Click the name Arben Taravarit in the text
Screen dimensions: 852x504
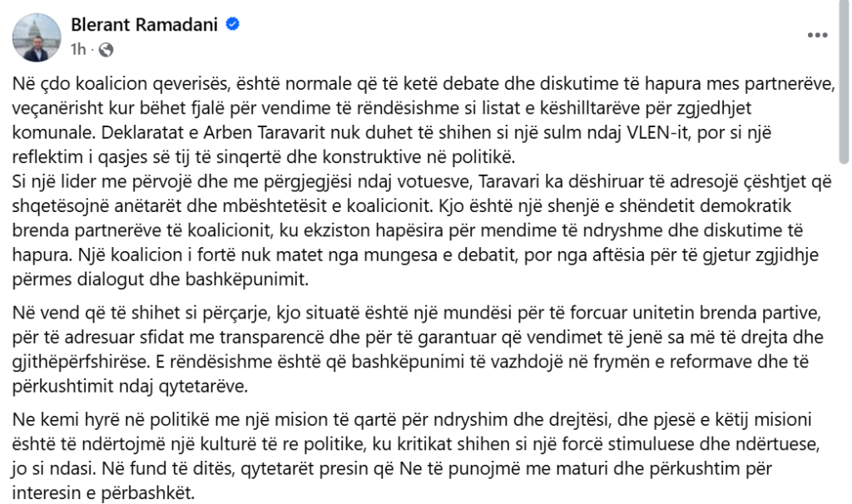click(x=260, y=132)
